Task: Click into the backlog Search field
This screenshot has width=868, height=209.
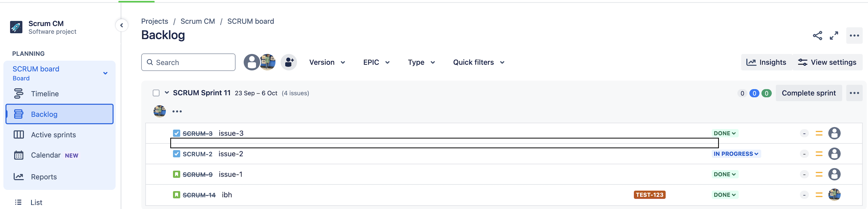Action: point(188,62)
